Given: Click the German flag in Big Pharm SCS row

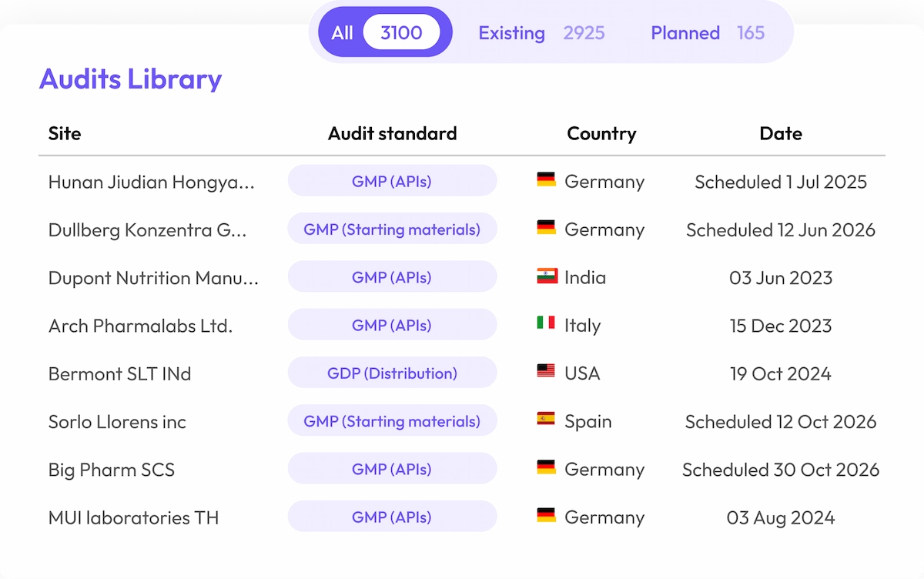Looking at the screenshot, I should pyautogui.click(x=546, y=468).
